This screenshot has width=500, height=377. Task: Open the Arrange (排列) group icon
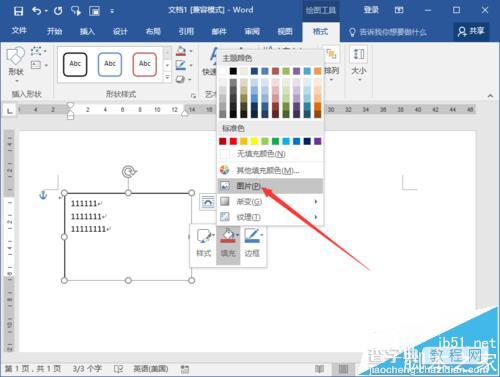pyautogui.click(x=331, y=54)
